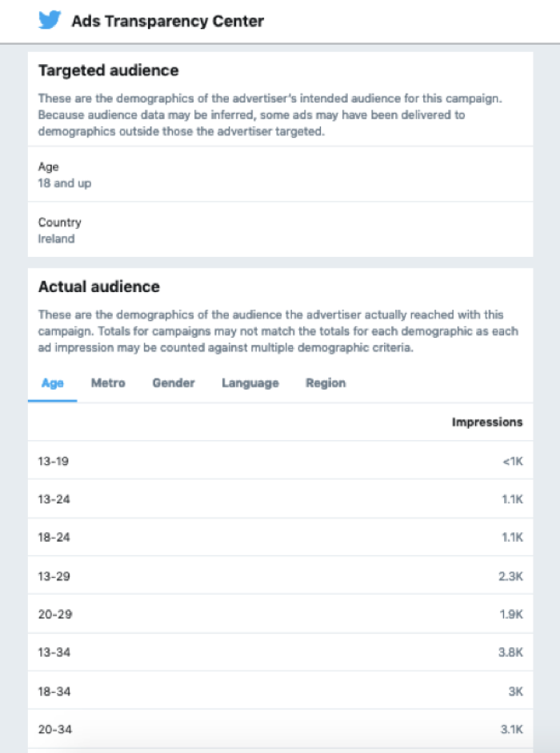Click the targeted Age 18 and up entry
560x753 pixels.
point(65,175)
